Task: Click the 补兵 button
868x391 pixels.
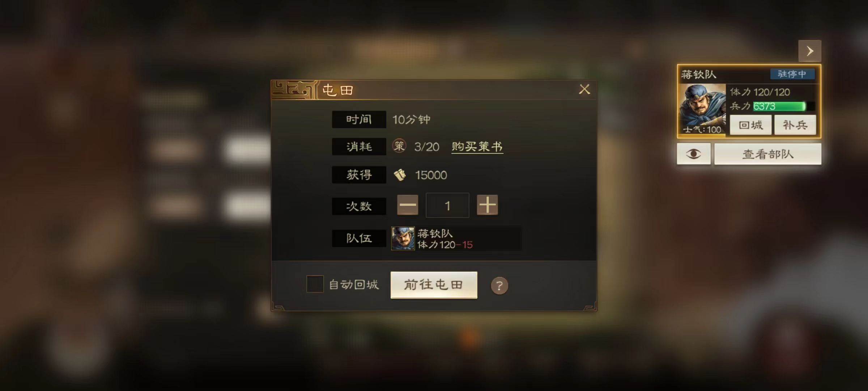Action: (x=795, y=125)
